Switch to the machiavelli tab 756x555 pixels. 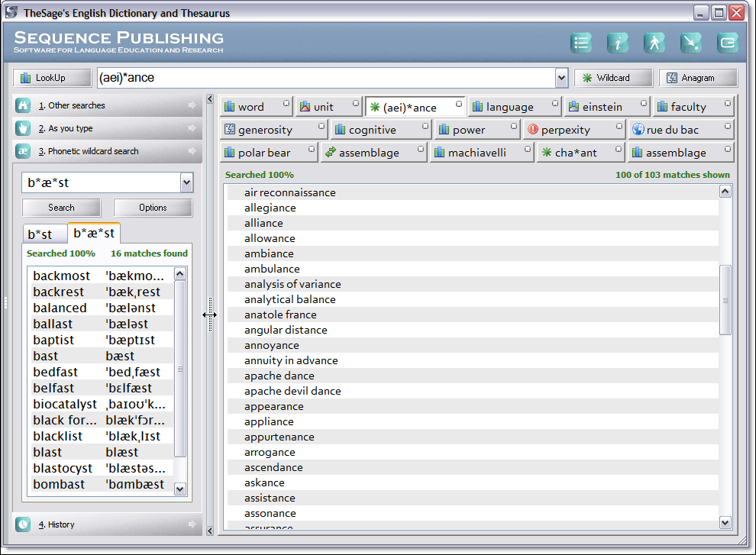[482, 153]
